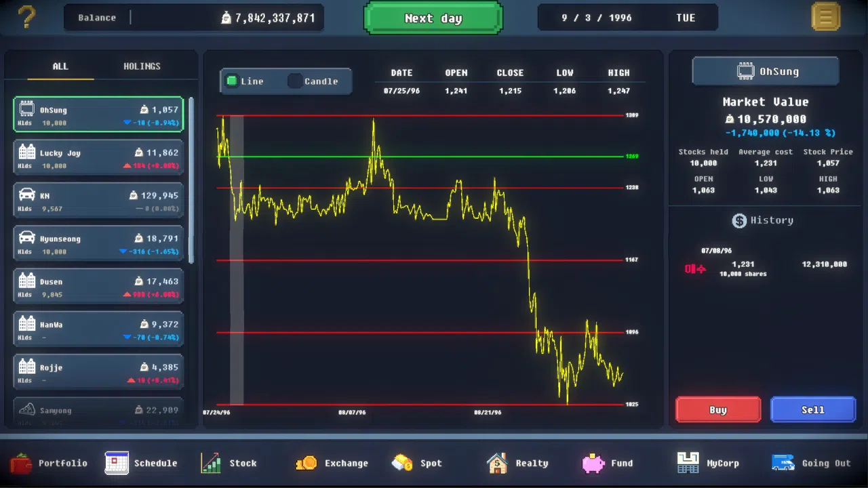Image resolution: width=868 pixels, height=488 pixels.
Task: Advance with the Next day button
Action: 433,18
